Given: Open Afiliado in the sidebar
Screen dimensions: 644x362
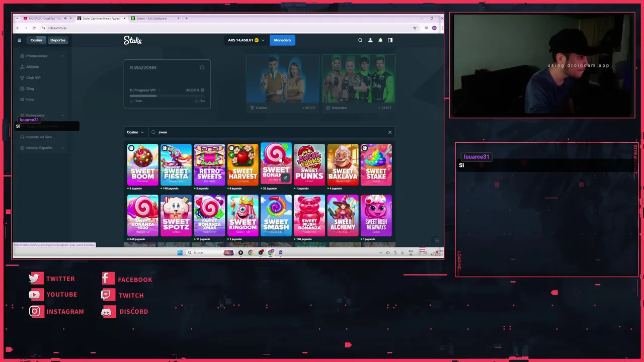Looking at the screenshot, I should 32,67.
